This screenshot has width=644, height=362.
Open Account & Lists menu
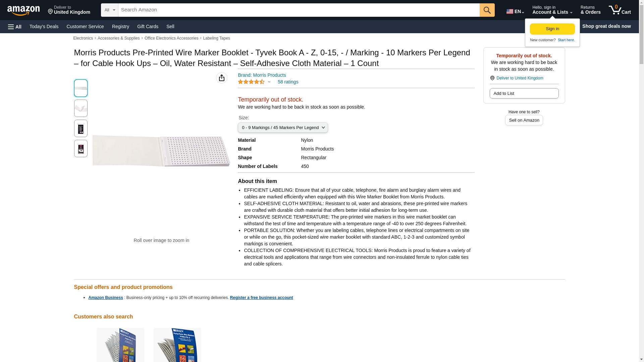click(552, 10)
